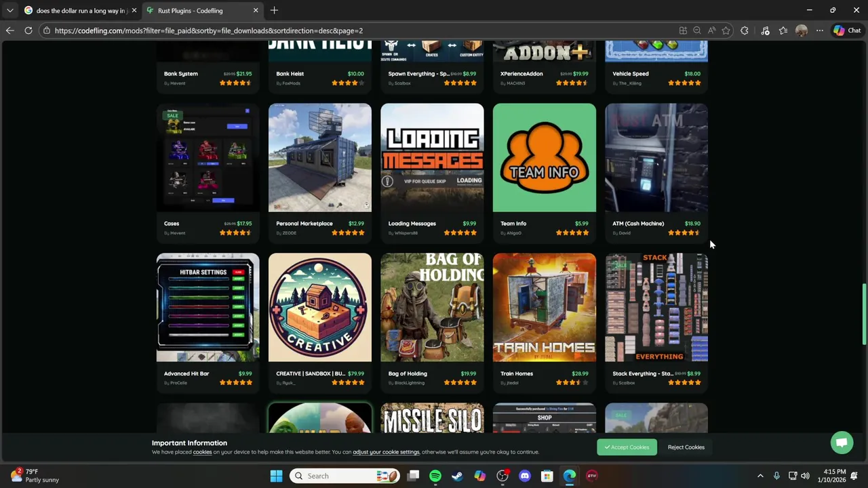Open Copilot Chat button
Viewport: 868px width, 488px height.
pyautogui.click(x=848, y=30)
